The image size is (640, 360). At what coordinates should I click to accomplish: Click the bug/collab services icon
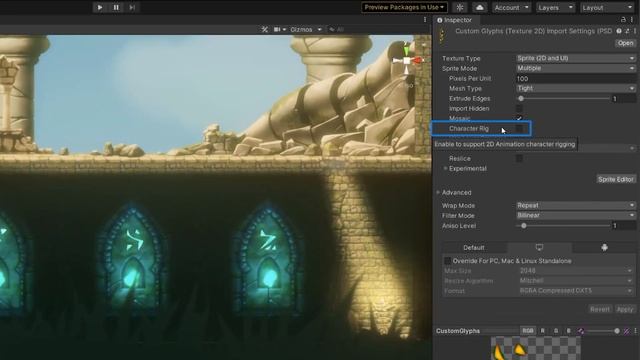coord(460,7)
